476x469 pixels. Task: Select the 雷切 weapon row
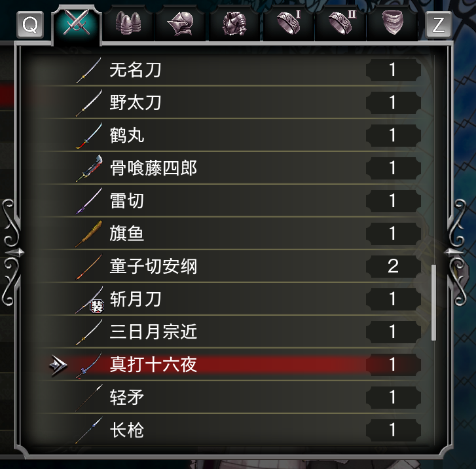230,201
